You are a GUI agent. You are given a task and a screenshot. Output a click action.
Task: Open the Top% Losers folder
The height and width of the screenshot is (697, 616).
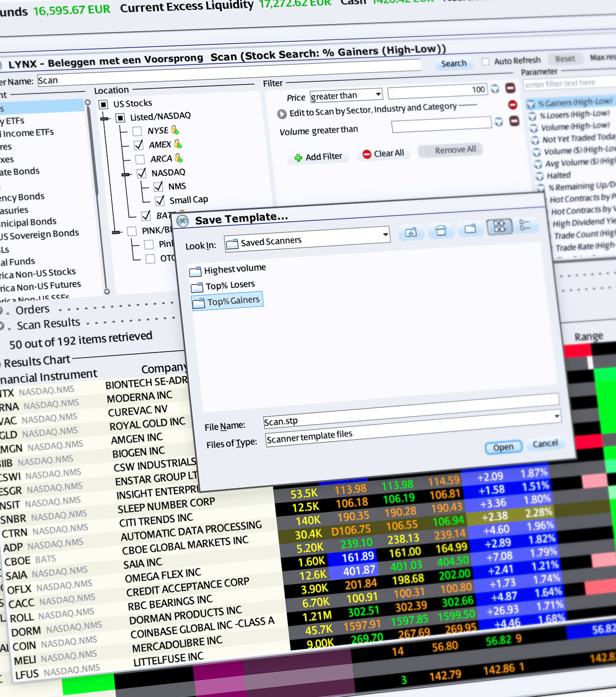223,285
